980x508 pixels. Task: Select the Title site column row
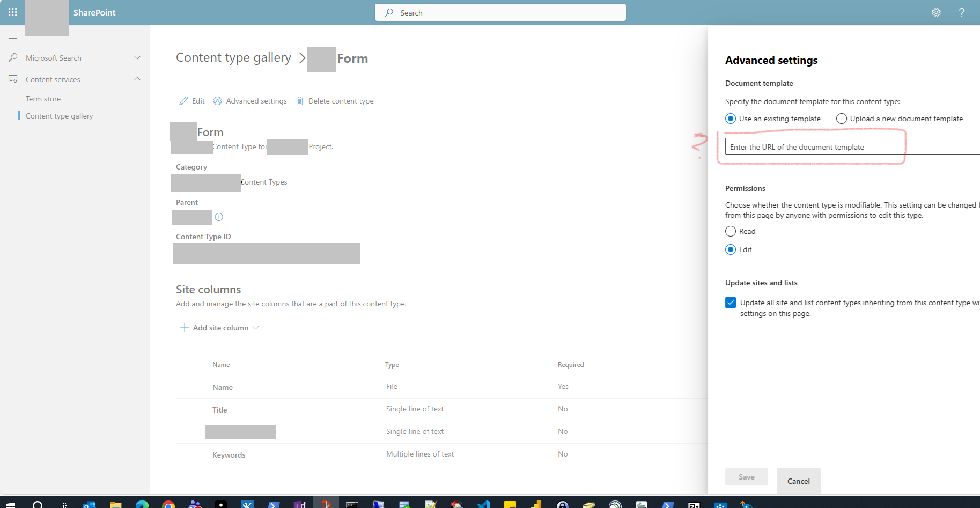pos(442,410)
